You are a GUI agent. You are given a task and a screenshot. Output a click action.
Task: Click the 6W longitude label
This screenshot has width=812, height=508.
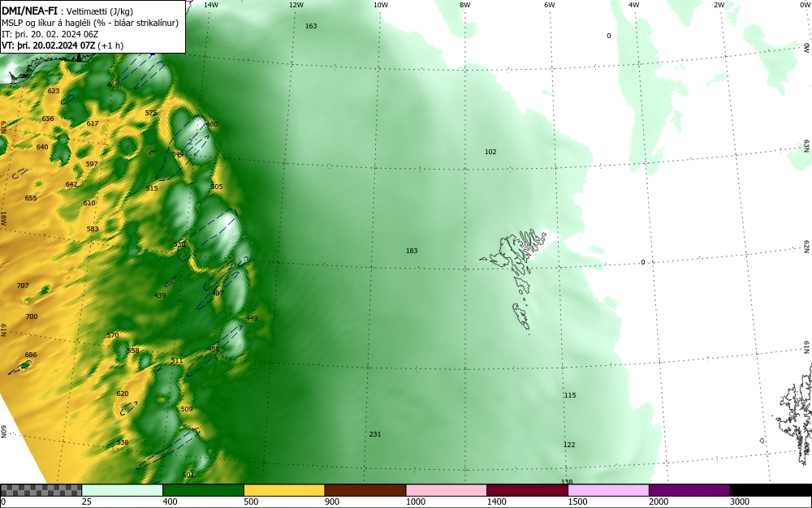[x=550, y=5]
